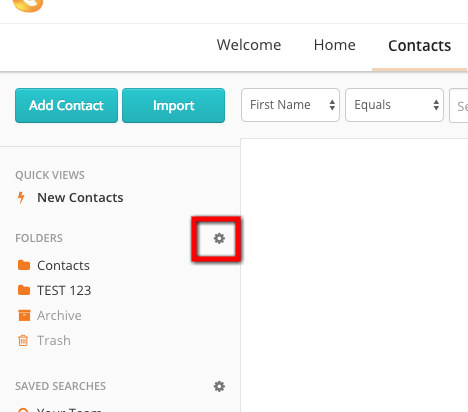Image resolution: width=468 pixels, height=412 pixels.
Task: Click the Archive box icon
Action: click(24, 315)
